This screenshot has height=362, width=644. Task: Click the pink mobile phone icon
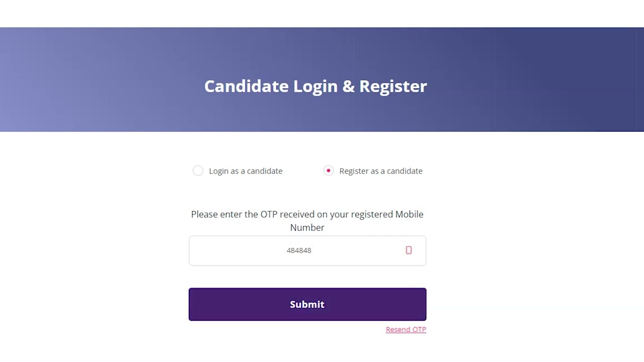pos(409,250)
